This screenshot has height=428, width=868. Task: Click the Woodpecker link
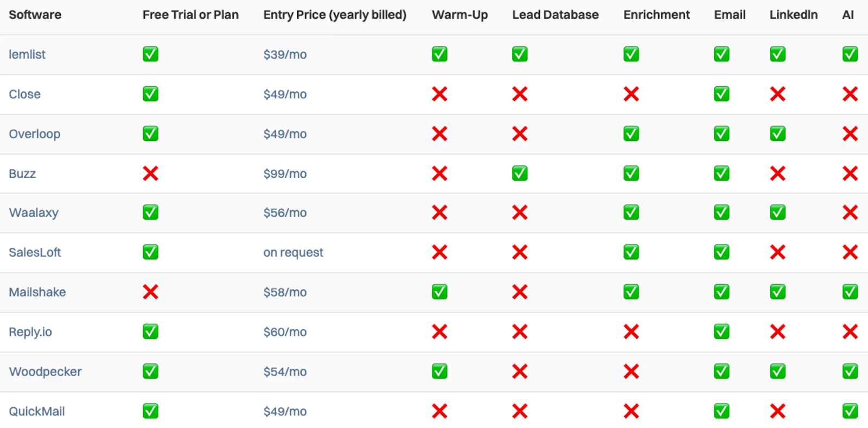click(x=45, y=372)
